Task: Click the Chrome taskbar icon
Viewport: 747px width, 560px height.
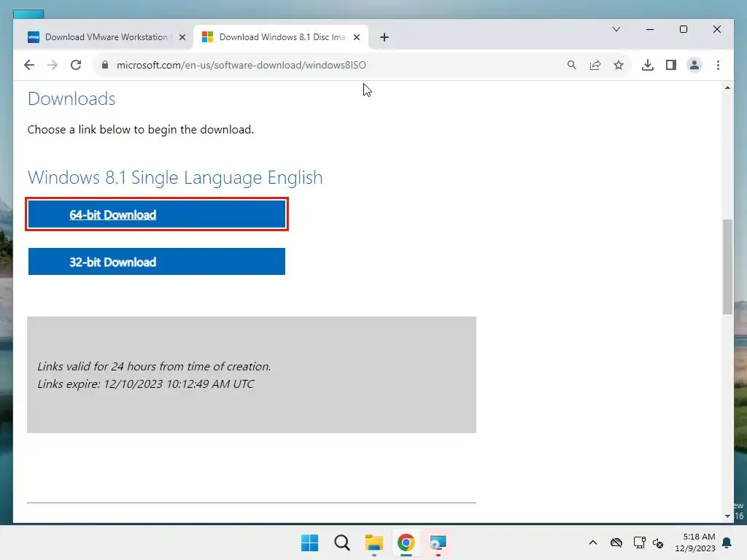Action: [x=406, y=542]
